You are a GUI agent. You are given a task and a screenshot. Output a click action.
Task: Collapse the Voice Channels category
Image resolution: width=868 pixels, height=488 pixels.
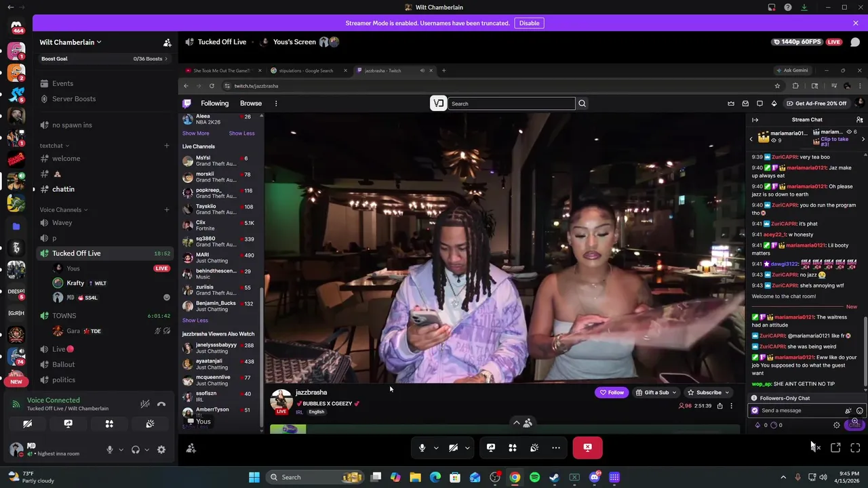tap(63, 209)
